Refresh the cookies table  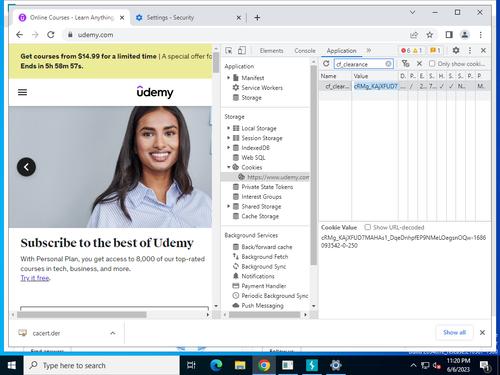[326, 64]
